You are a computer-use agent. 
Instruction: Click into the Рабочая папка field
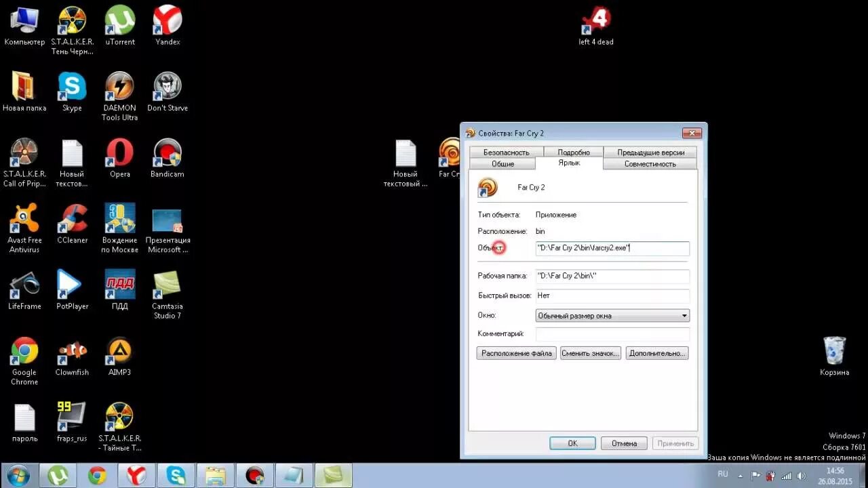[x=612, y=276]
